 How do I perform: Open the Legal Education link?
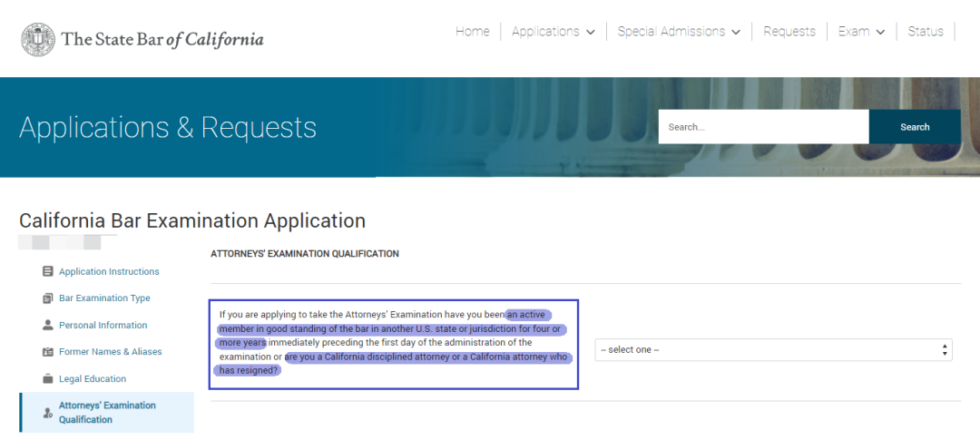[x=93, y=378]
